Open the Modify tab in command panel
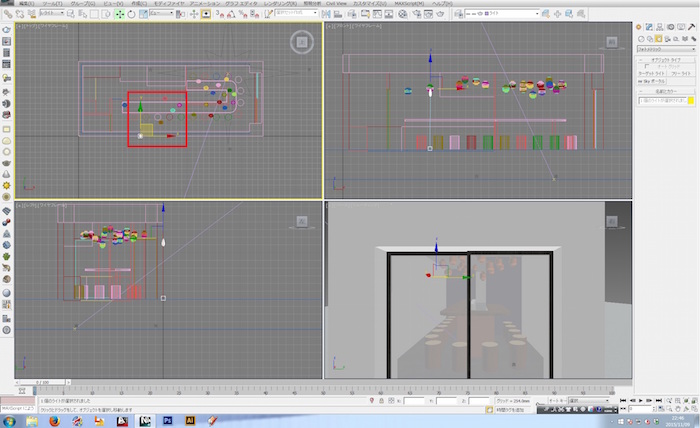Screen dimensions: 700x428 (x=648, y=27)
